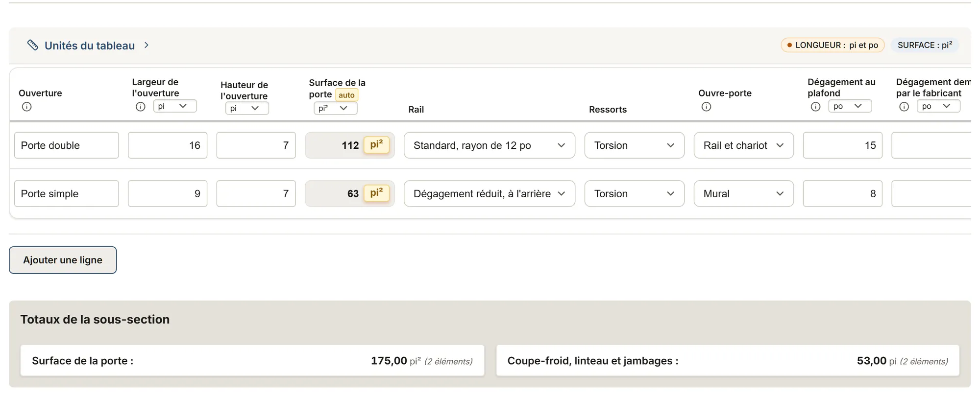Click the Totaux de la sous-section heading
This screenshot has width=980, height=396.
click(x=95, y=320)
